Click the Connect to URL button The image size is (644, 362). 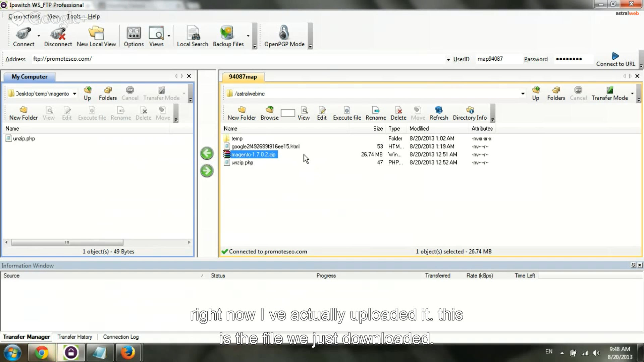[x=615, y=60]
